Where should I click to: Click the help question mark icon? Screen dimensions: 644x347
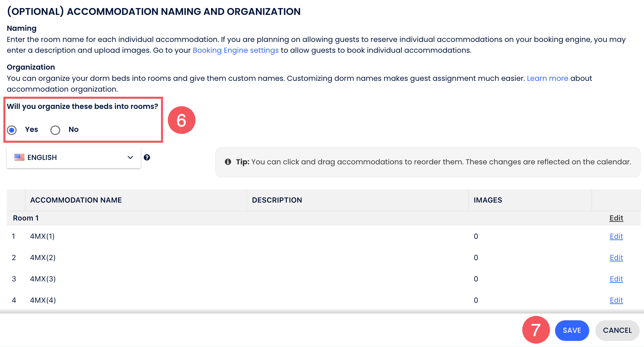(x=147, y=157)
